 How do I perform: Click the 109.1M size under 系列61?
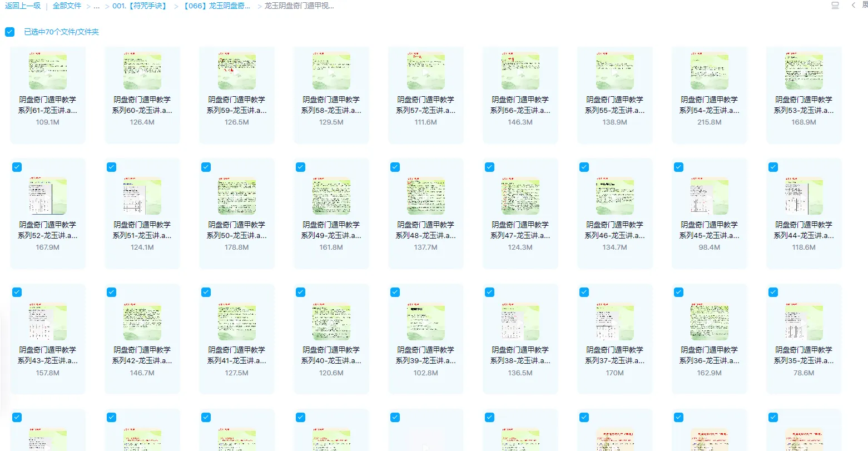click(x=48, y=122)
